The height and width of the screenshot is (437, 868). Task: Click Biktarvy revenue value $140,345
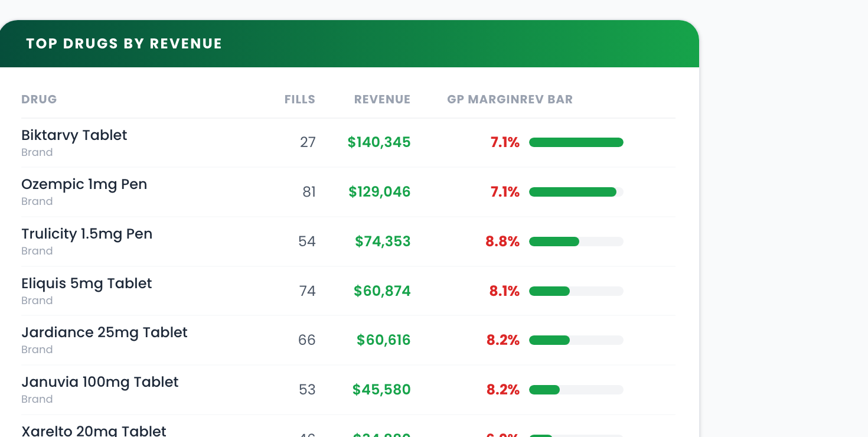pyautogui.click(x=379, y=142)
